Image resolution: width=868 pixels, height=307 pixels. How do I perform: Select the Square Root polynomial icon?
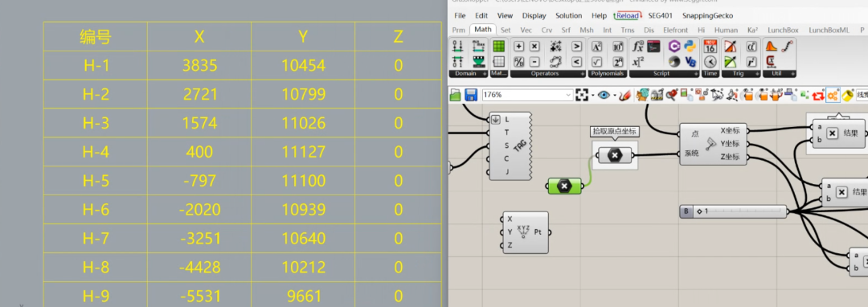pos(596,61)
